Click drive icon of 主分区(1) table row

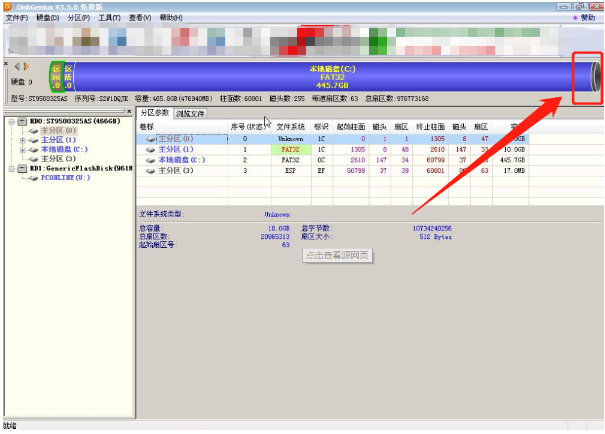pyautogui.click(x=150, y=150)
